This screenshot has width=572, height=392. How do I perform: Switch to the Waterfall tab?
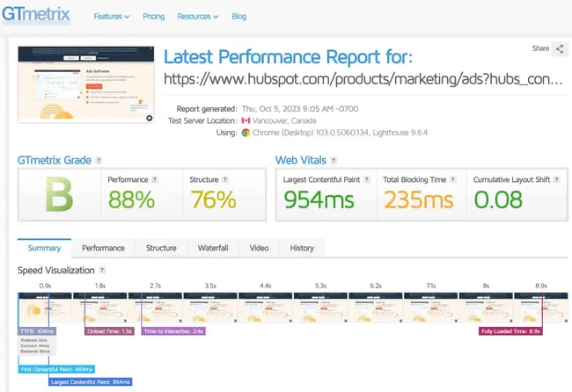coord(213,248)
